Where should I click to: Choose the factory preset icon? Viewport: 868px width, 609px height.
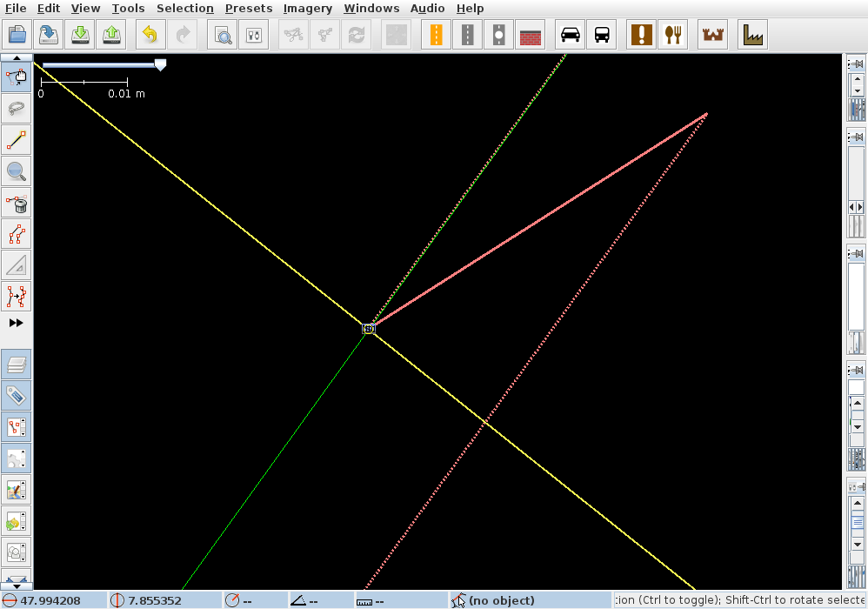tap(753, 35)
